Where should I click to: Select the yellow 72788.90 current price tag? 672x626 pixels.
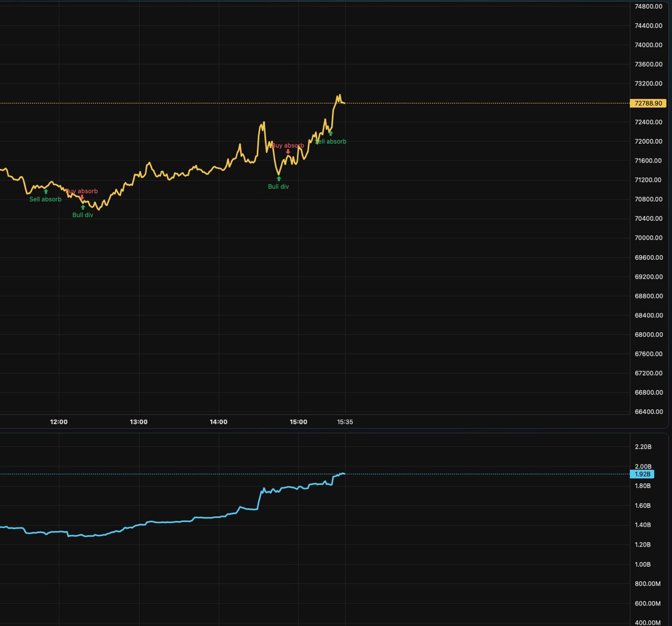[x=648, y=103]
